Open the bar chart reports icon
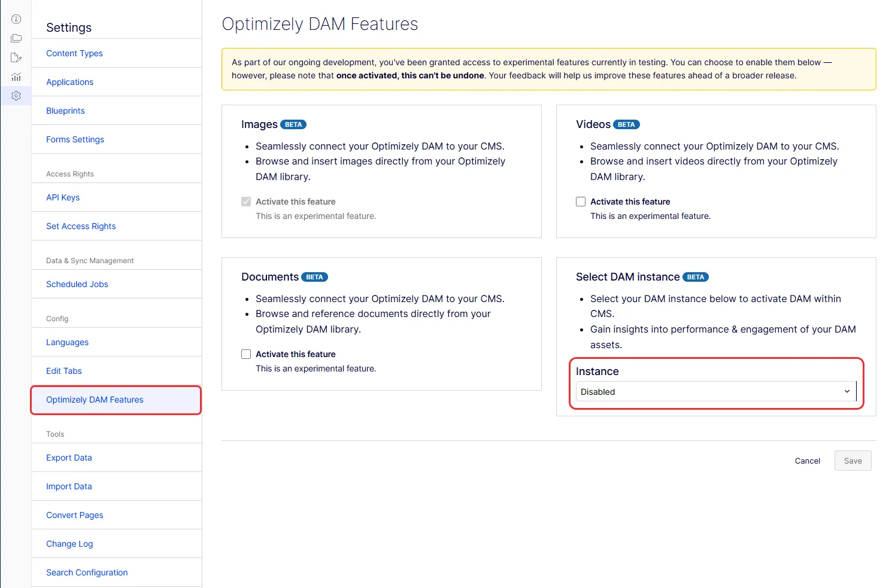The image size is (892, 588). pyautogui.click(x=16, y=77)
